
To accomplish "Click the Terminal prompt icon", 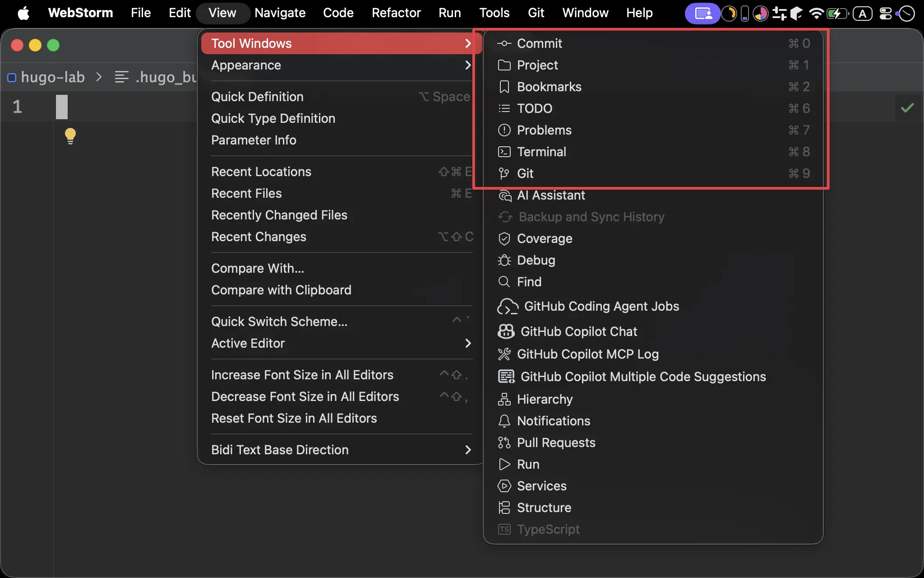I will (504, 152).
